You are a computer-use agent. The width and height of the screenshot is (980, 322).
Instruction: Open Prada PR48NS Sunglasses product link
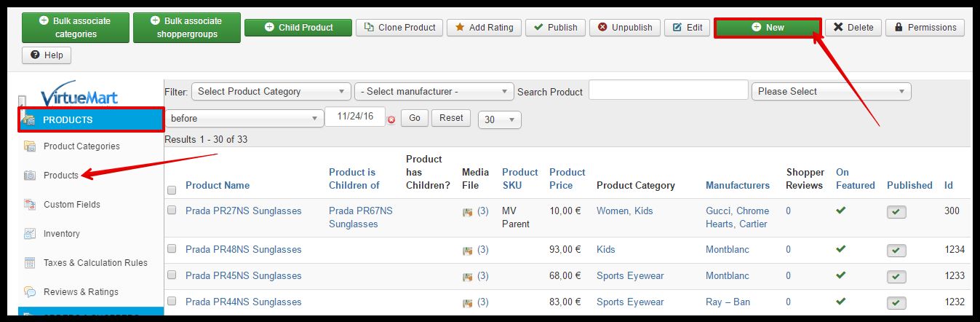pos(244,249)
